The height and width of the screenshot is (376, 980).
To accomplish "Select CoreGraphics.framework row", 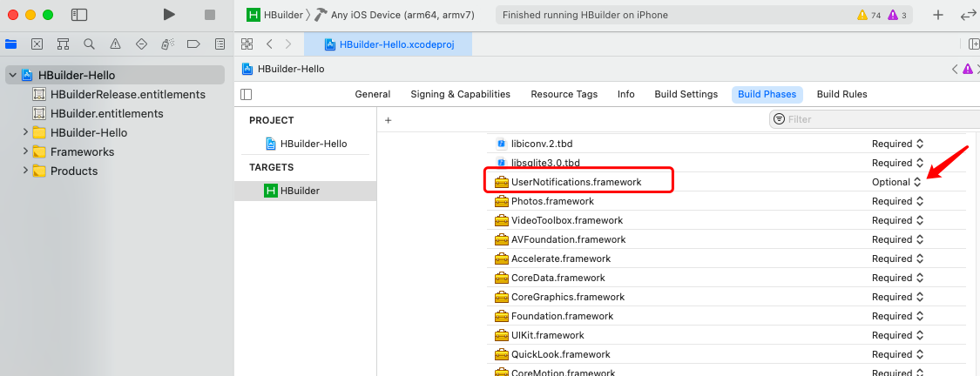I will pyautogui.click(x=727, y=297).
